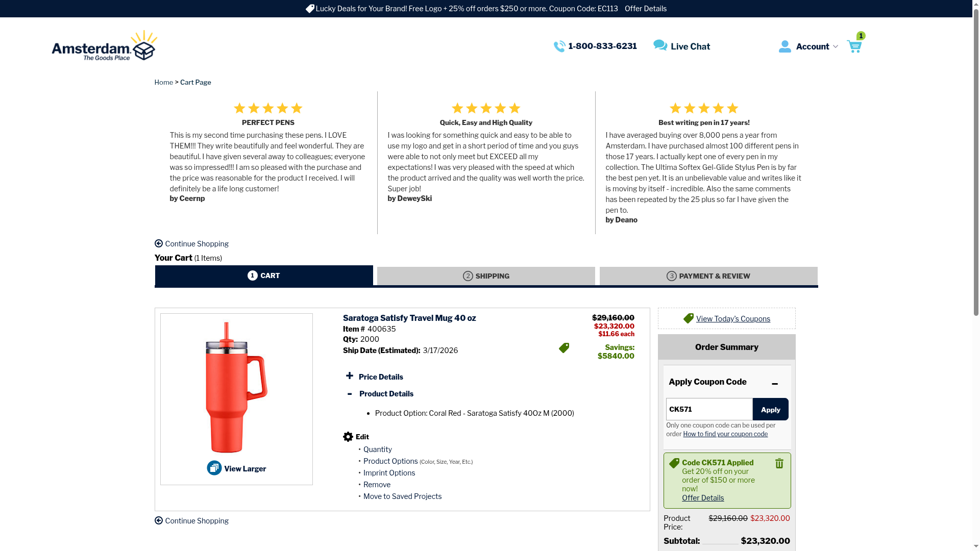The image size is (980, 551).
Task: Click View Larger image icon
Action: (x=214, y=468)
